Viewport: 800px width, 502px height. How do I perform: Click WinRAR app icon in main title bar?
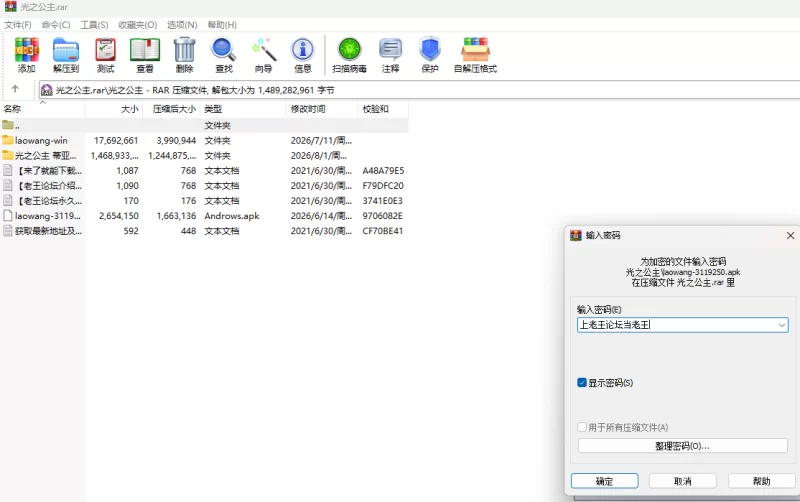click(10, 7)
